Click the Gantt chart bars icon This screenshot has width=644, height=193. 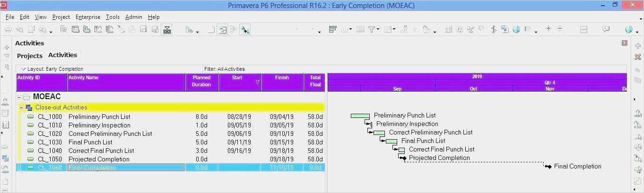click(332, 29)
